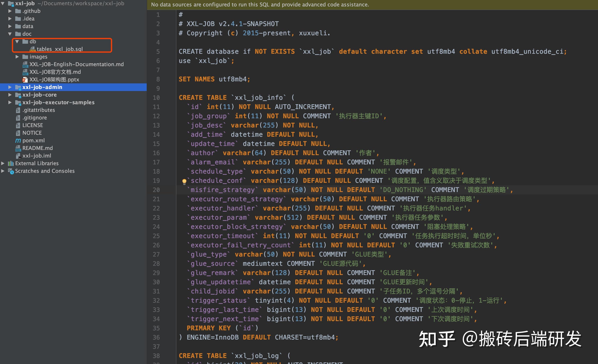Click the no data sources notification banner
This screenshot has height=364, width=598.
(x=260, y=5)
